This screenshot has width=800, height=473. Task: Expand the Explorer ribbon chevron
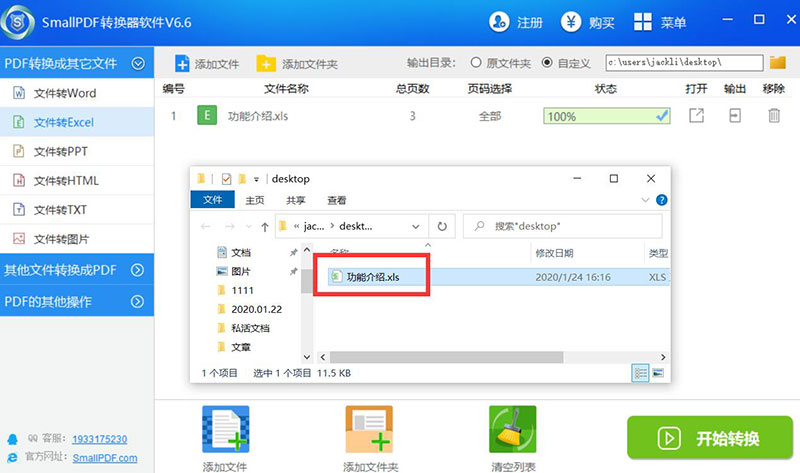[x=645, y=200]
